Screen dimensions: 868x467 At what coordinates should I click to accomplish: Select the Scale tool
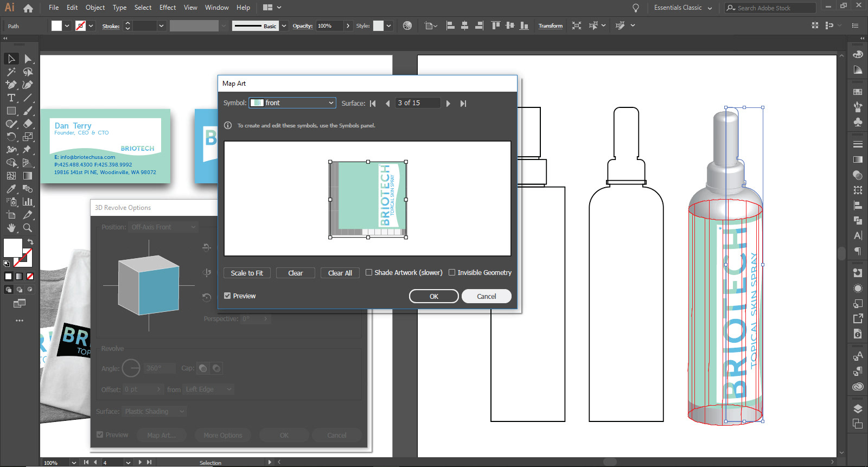[x=28, y=137]
